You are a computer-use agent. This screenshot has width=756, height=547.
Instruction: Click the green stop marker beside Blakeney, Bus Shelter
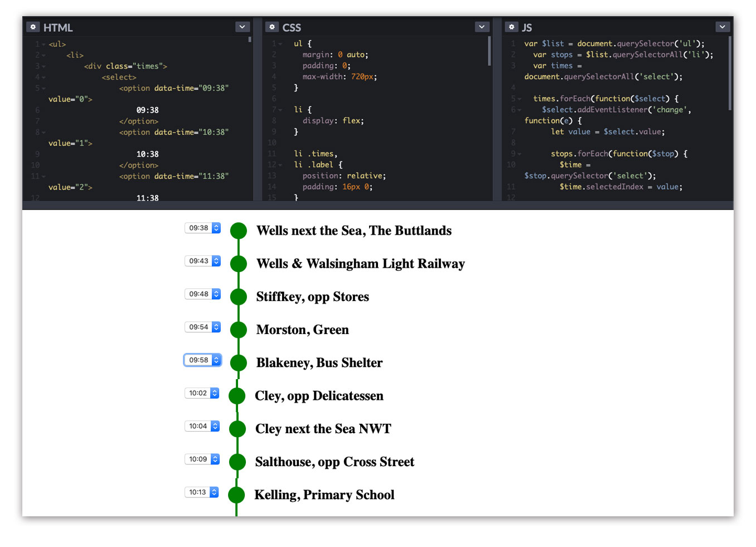click(239, 362)
